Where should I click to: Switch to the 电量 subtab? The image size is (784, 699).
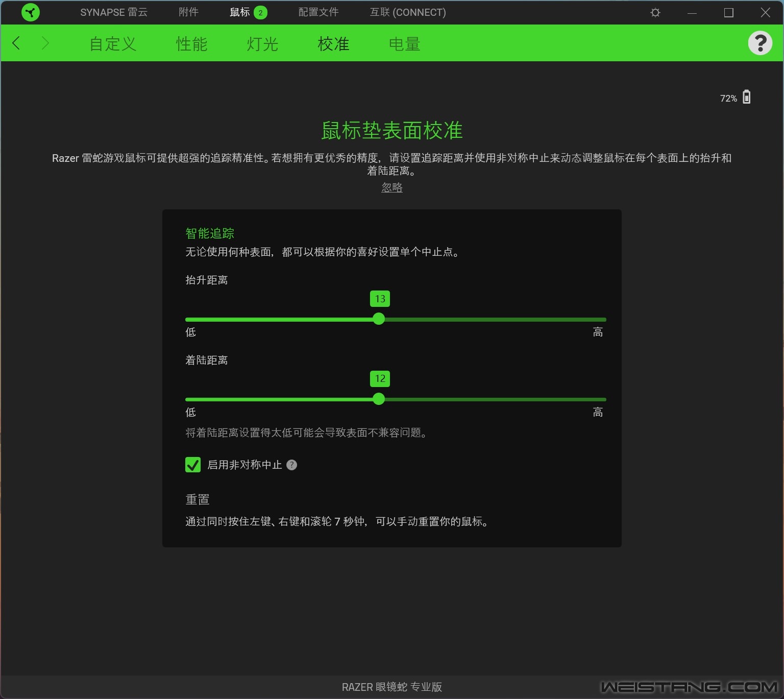pyautogui.click(x=404, y=44)
